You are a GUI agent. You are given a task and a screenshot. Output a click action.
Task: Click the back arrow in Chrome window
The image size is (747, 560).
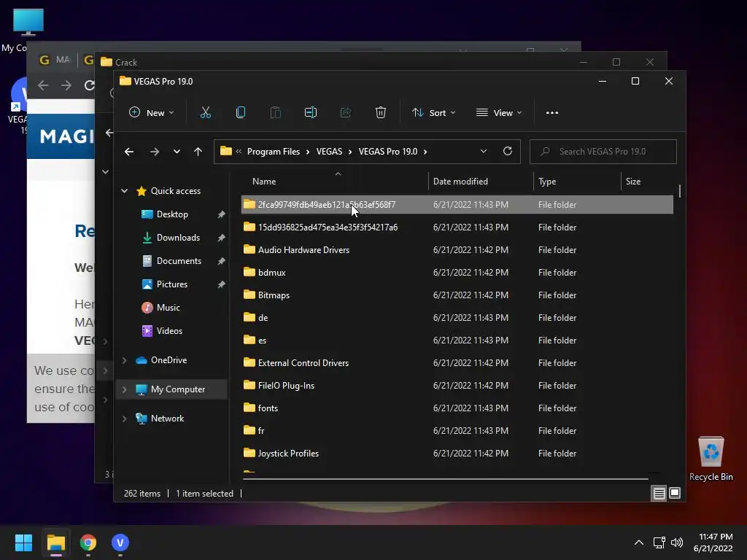point(43,85)
